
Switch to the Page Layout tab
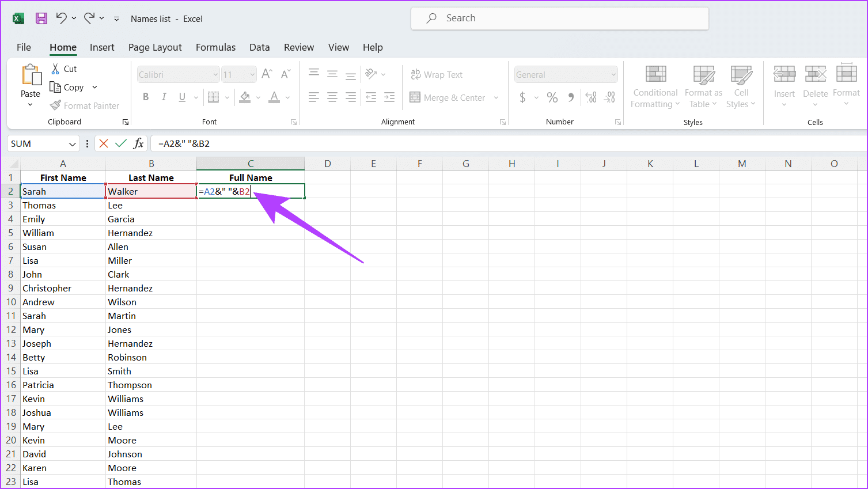pos(155,47)
